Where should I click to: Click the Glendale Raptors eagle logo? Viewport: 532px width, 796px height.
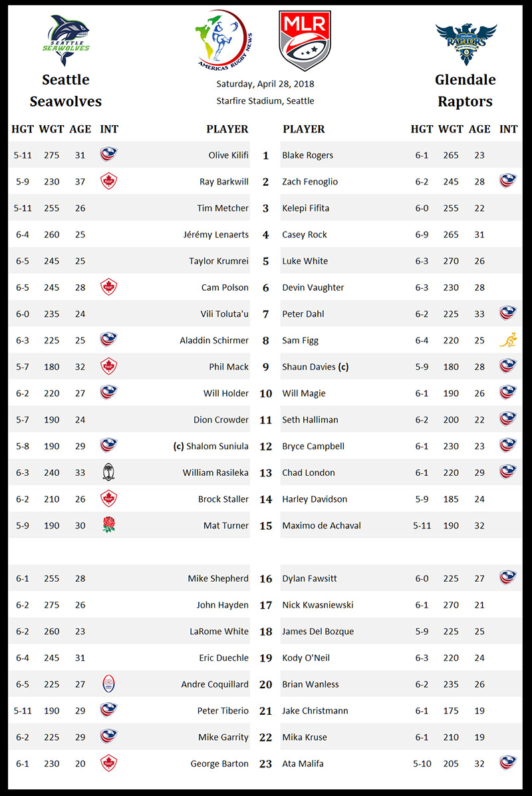click(x=465, y=43)
